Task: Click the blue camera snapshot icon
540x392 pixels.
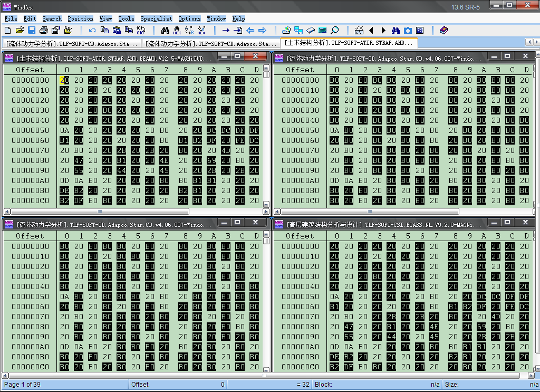Action: point(408,30)
